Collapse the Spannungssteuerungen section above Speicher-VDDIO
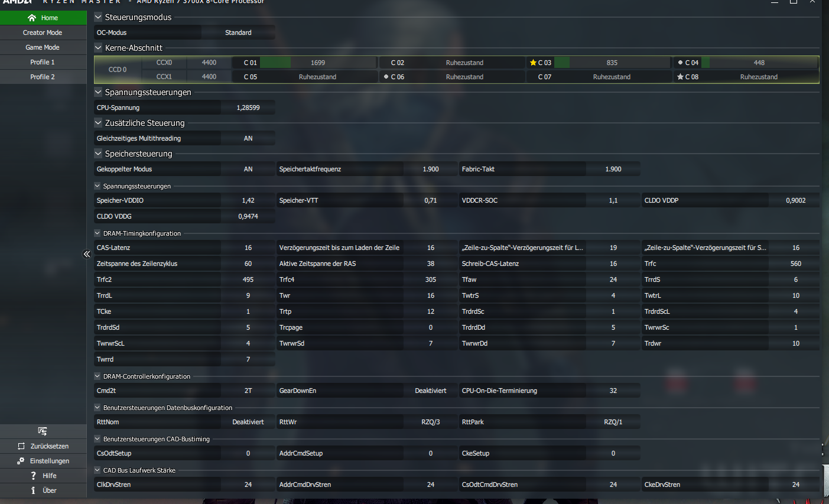 pyautogui.click(x=97, y=186)
